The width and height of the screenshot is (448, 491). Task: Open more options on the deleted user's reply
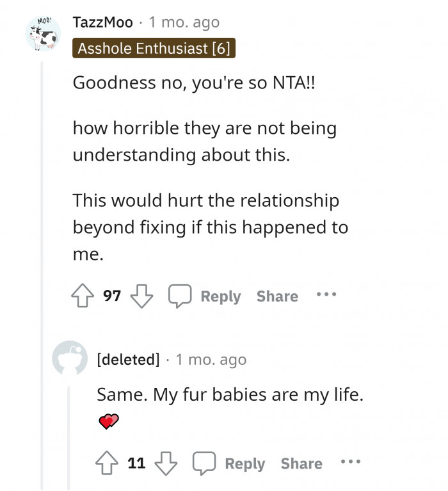[x=351, y=463]
